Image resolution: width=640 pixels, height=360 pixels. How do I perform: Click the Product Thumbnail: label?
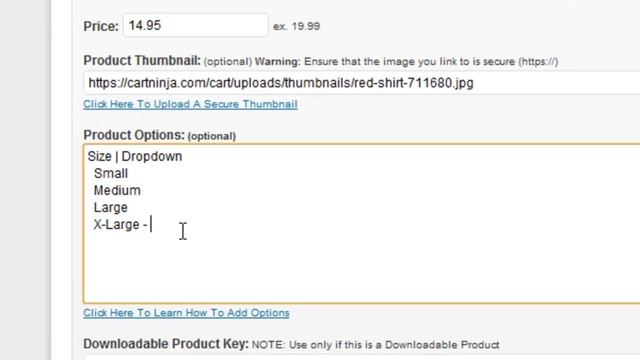coord(142,60)
